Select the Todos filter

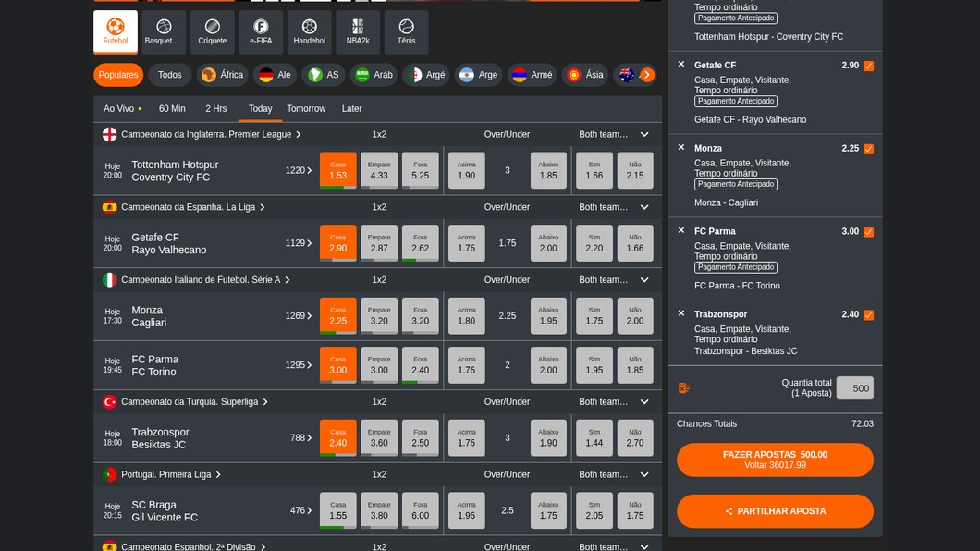pos(169,75)
